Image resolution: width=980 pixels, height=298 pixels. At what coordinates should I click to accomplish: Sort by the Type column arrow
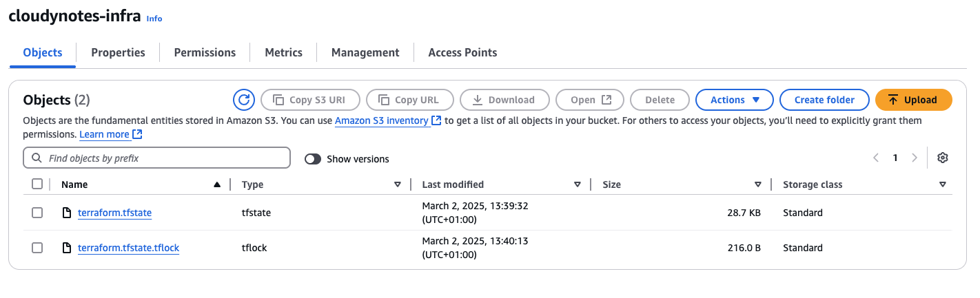click(x=397, y=184)
